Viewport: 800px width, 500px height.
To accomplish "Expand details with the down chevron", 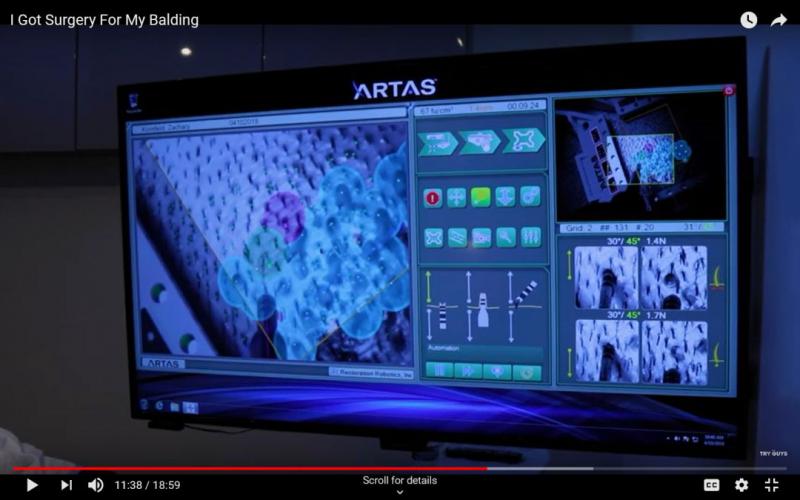I will click(x=399, y=492).
